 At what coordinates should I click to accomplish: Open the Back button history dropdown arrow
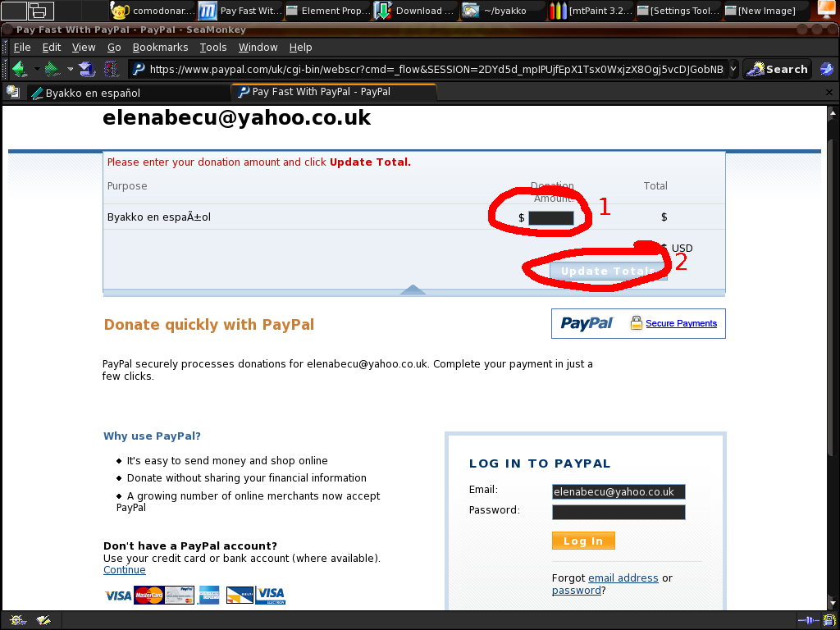(x=36, y=69)
